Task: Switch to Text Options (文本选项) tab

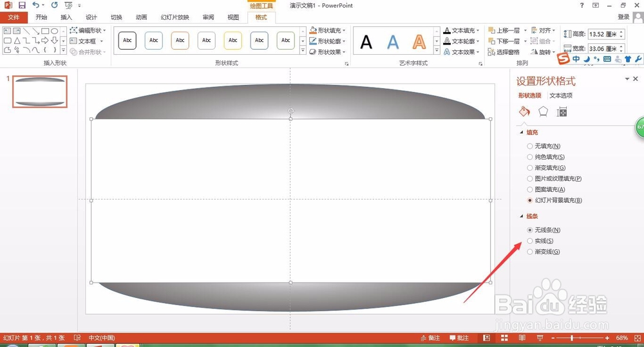Action: pos(561,95)
